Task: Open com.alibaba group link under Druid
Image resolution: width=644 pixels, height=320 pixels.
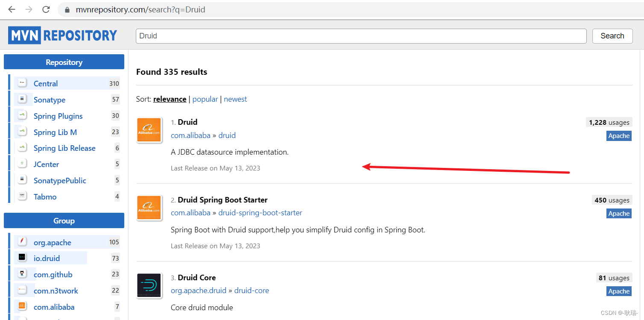Action: [x=190, y=135]
